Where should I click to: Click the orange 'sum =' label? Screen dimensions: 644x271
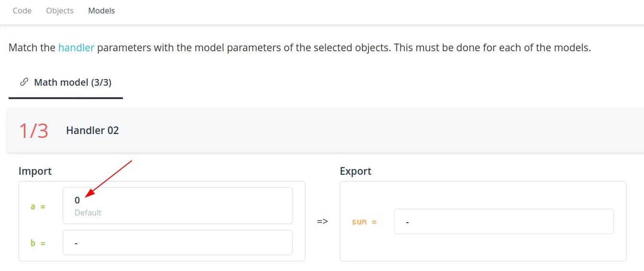pyautogui.click(x=364, y=222)
